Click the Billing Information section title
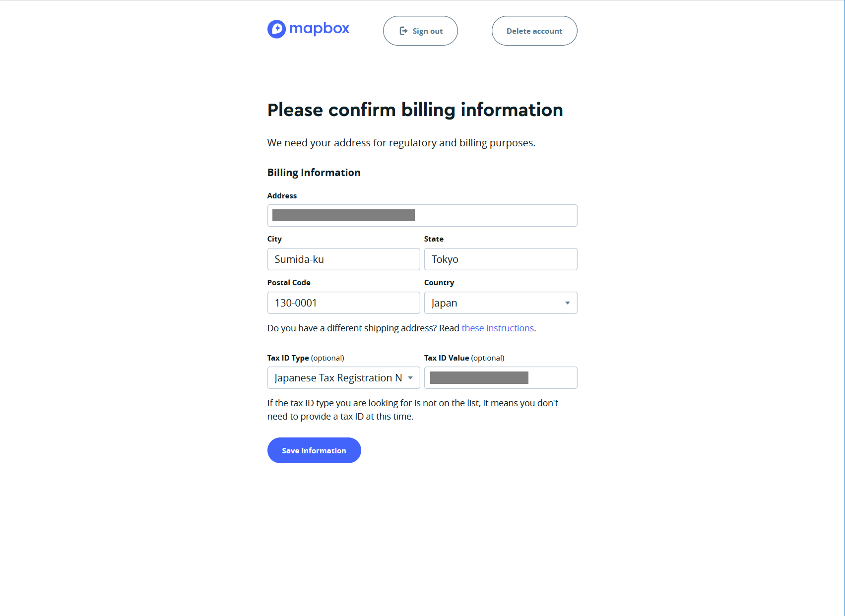 314,173
